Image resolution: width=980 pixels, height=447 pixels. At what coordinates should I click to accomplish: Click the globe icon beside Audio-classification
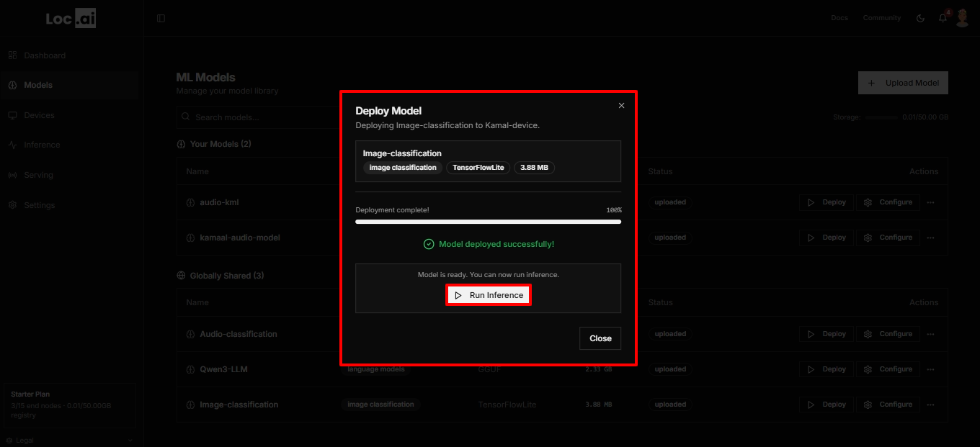(x=191, y=334)
